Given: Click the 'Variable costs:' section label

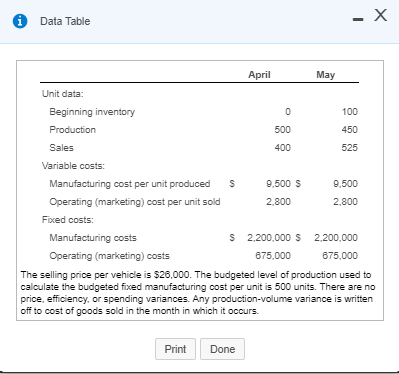Looking at the screenshot, I should point(73,166).
